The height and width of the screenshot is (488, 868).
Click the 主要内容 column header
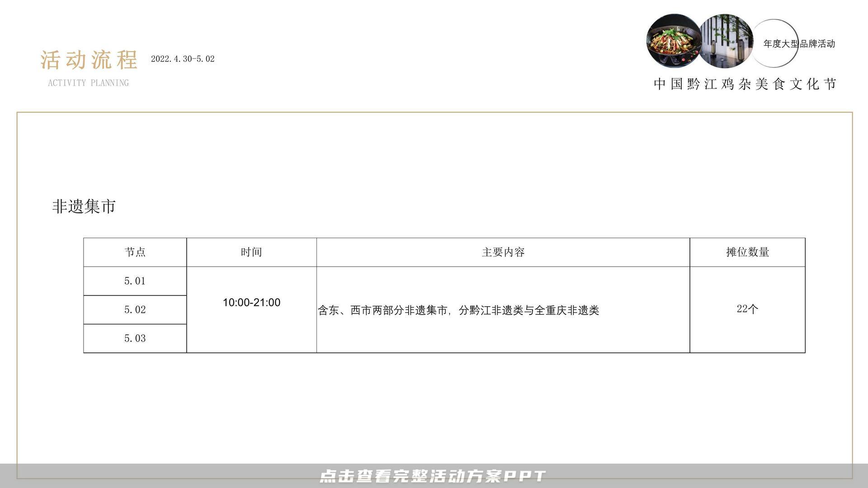503,252
